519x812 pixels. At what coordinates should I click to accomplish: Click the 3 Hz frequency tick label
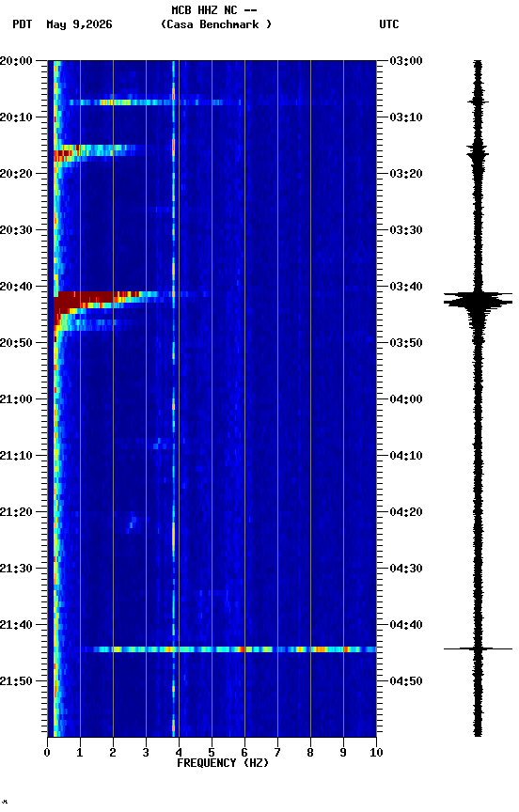pyautogui.click(x=146, y=753)
